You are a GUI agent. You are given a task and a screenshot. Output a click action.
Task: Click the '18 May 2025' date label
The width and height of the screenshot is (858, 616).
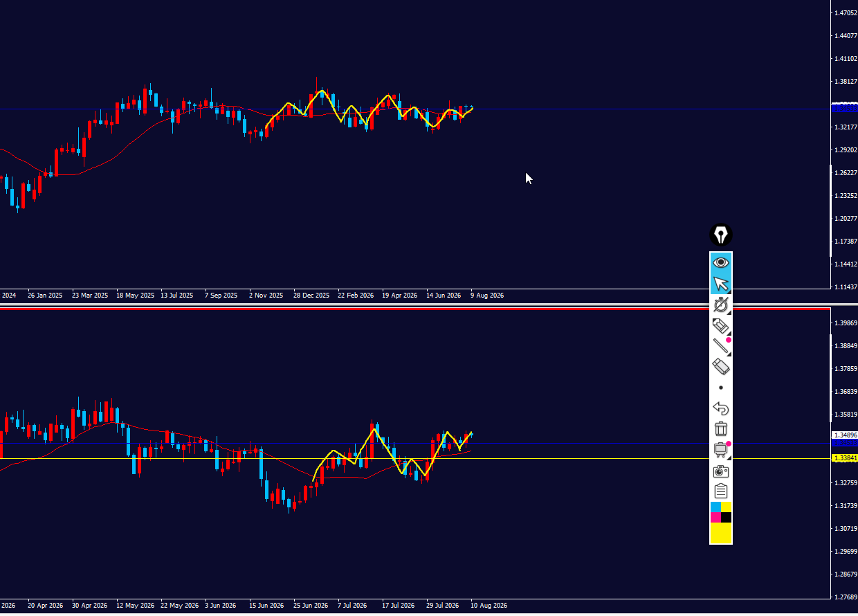tap(135, 296)
